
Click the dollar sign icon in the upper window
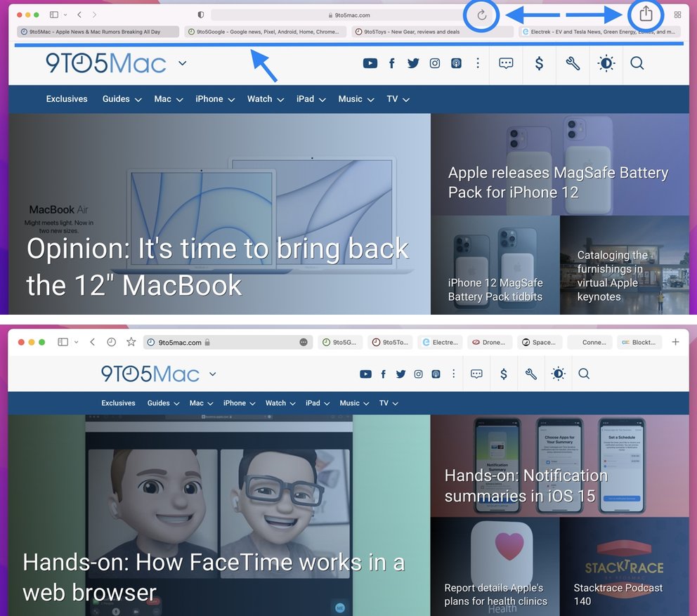(539, 63)
